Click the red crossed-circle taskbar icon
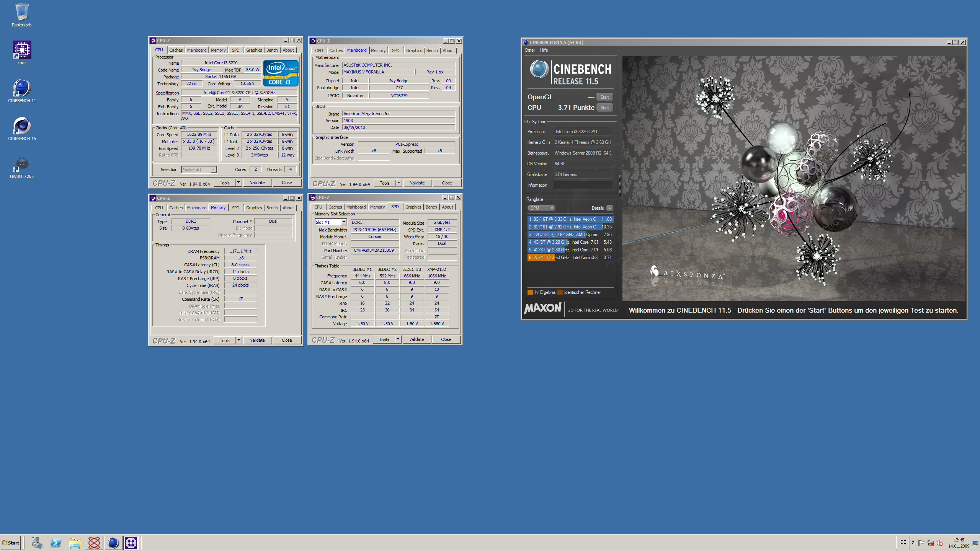Screen dimensions: 980x551 point(94,543)
